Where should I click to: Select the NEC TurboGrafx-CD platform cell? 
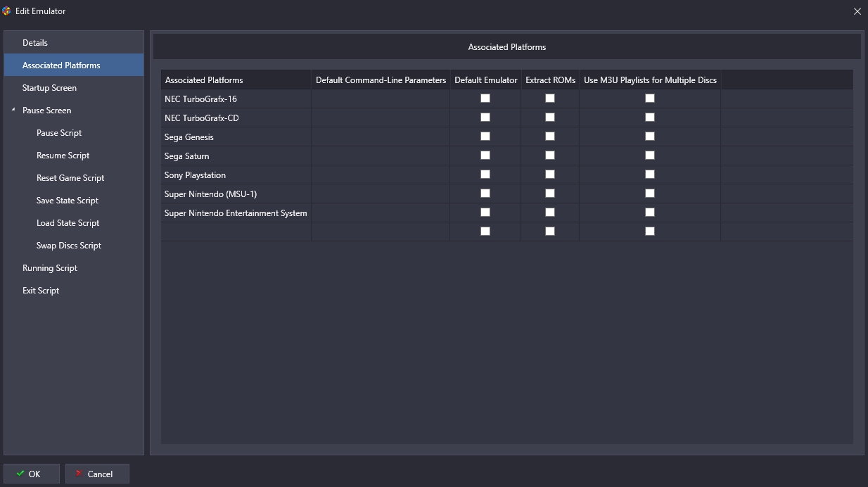pyautogui.click(x=236, y=118)
